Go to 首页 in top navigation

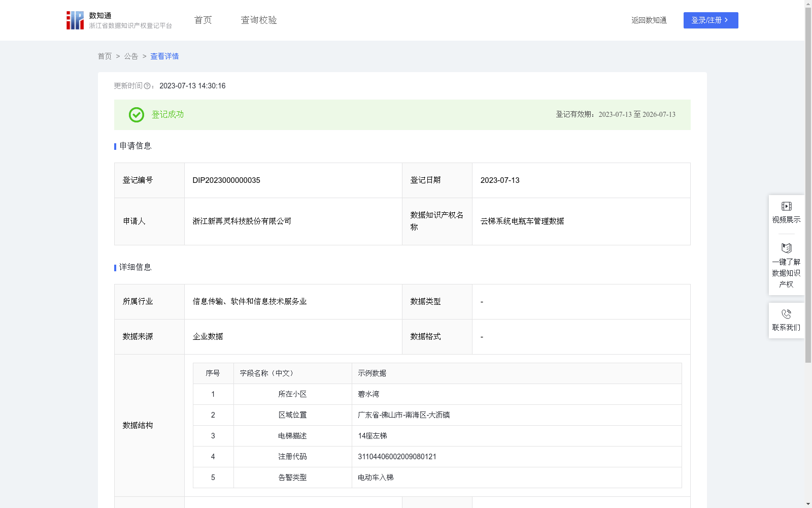click(x=203, y=20)
